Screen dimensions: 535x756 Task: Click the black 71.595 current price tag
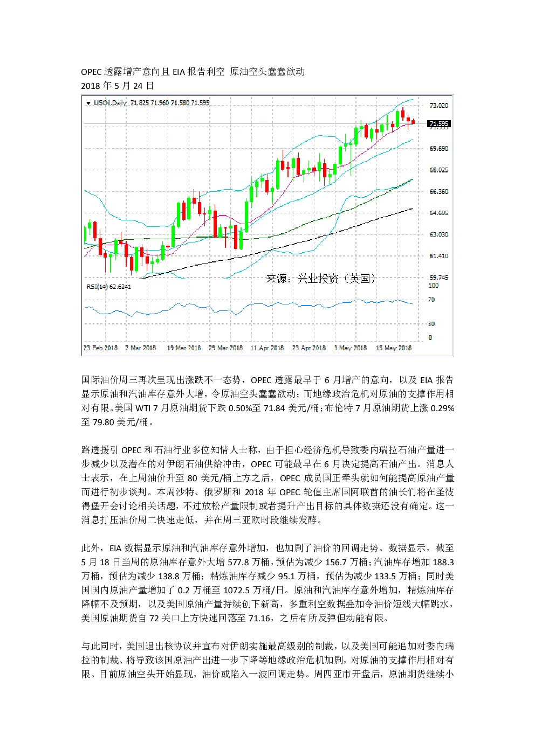point(438,124)
